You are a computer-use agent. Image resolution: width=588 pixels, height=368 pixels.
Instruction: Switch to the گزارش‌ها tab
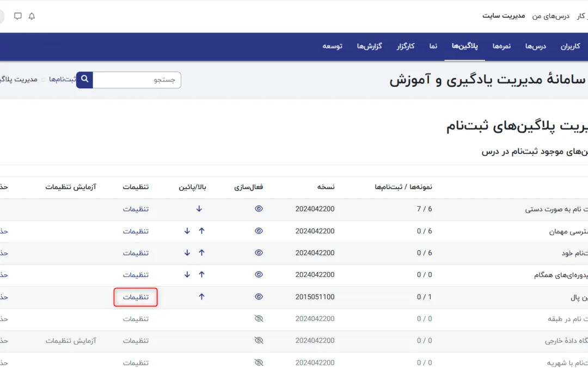(369, 46)
